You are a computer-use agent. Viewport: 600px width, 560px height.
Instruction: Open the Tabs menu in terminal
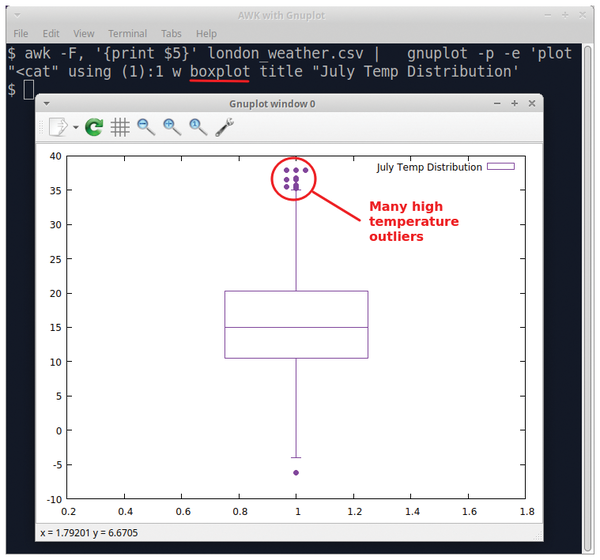click(171, 34)
